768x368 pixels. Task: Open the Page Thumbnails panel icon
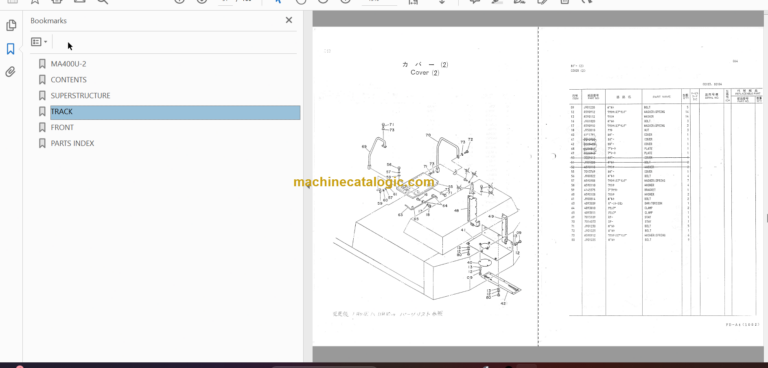tap(11, 25)
